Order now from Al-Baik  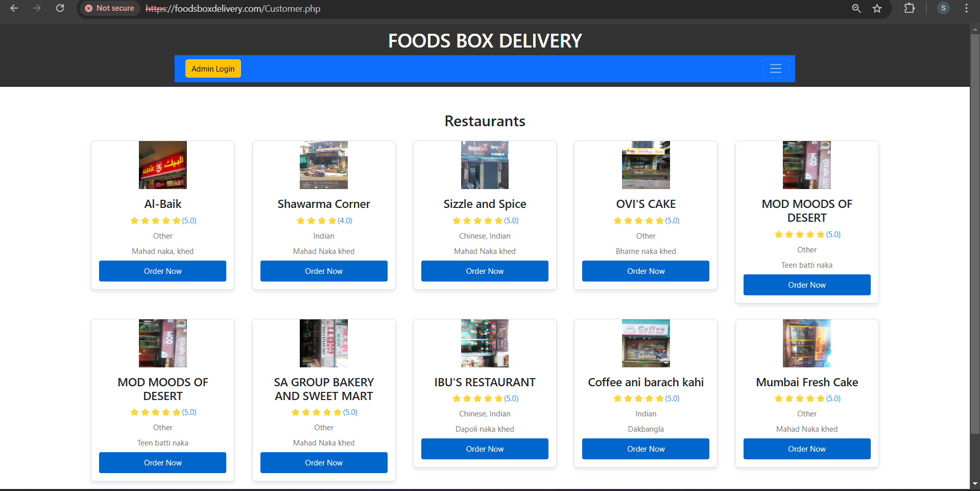pyautogui.click(x=162, y=271)
